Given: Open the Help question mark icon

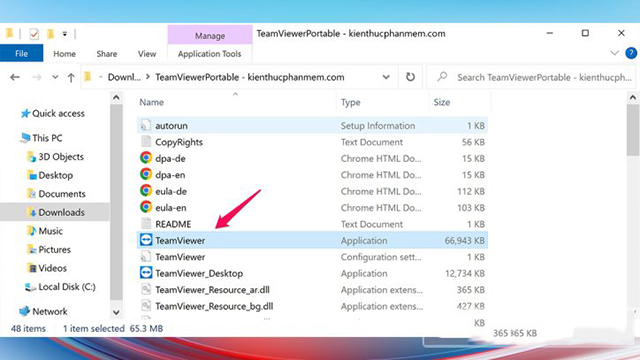Looking at the screenshot, I should (x=631, y=53).
